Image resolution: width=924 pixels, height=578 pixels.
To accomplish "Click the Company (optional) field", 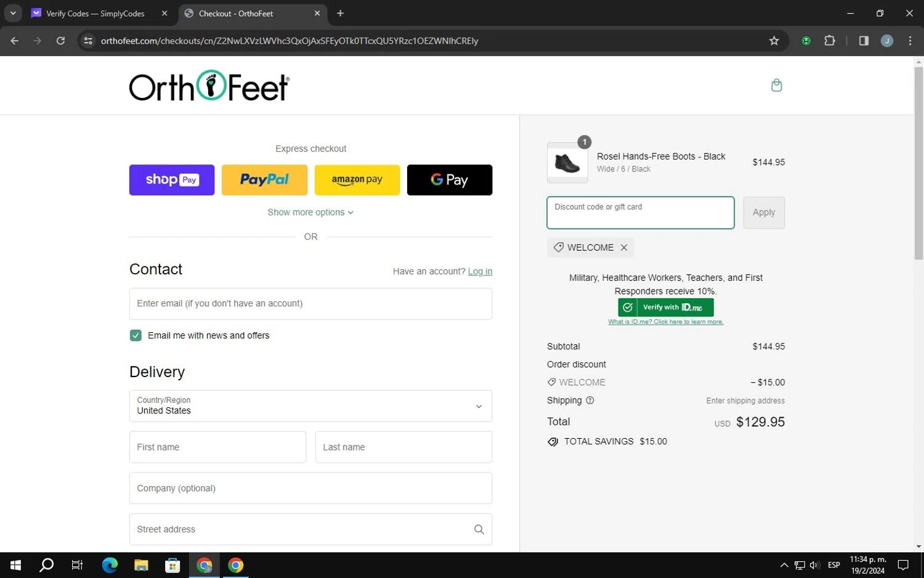I will [310, 488].
